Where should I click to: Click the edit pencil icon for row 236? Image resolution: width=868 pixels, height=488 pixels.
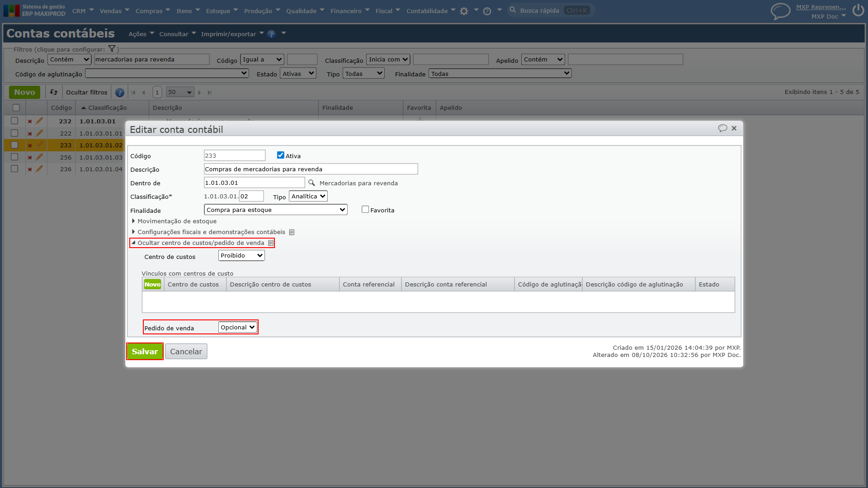39,169
